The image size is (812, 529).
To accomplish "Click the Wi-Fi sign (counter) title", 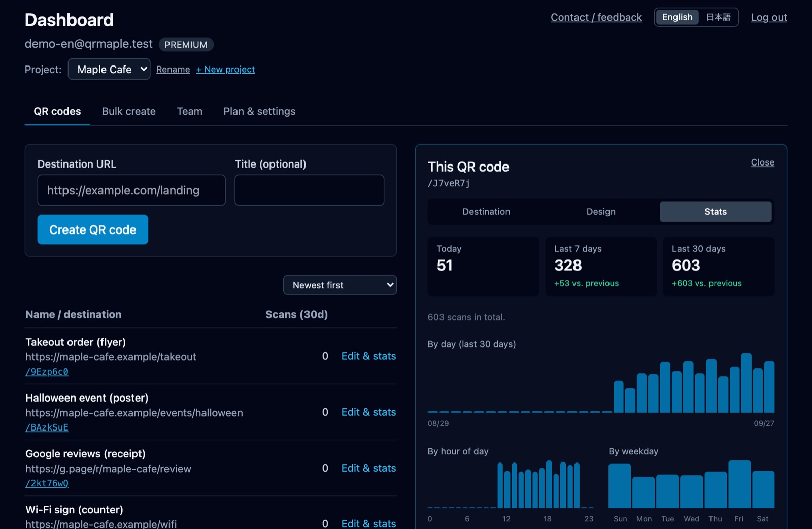I will (x=74, y=510).
